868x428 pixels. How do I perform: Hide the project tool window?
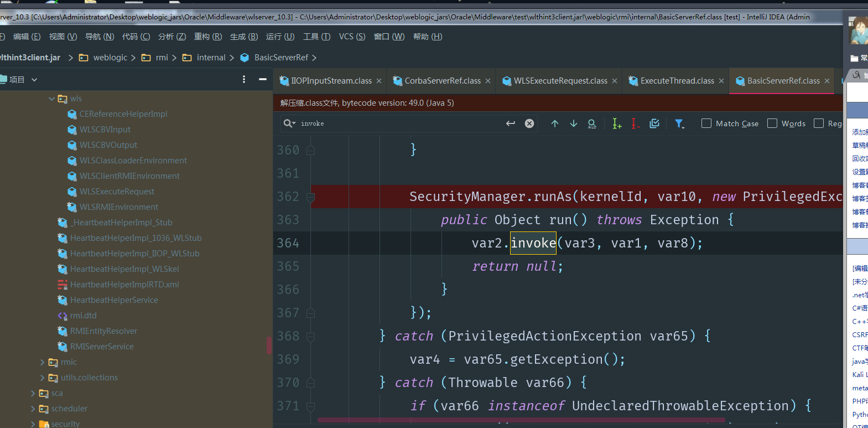point(263,80)
